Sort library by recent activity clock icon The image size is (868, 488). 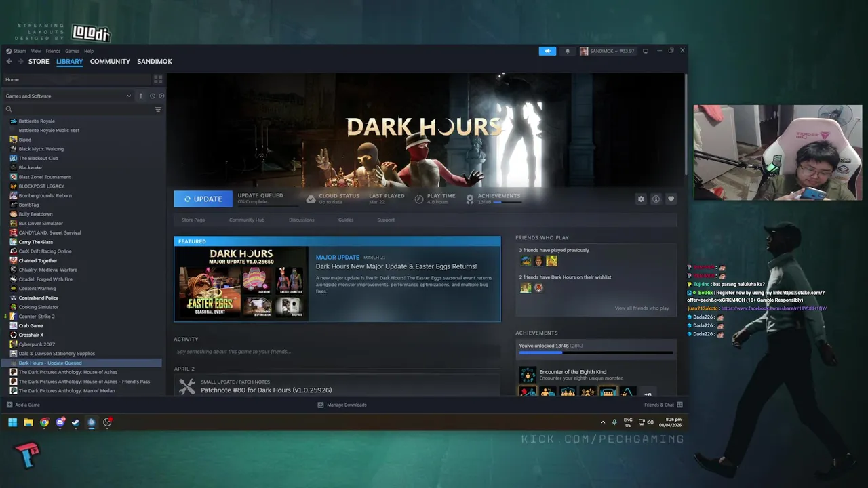tap(153, 96)
